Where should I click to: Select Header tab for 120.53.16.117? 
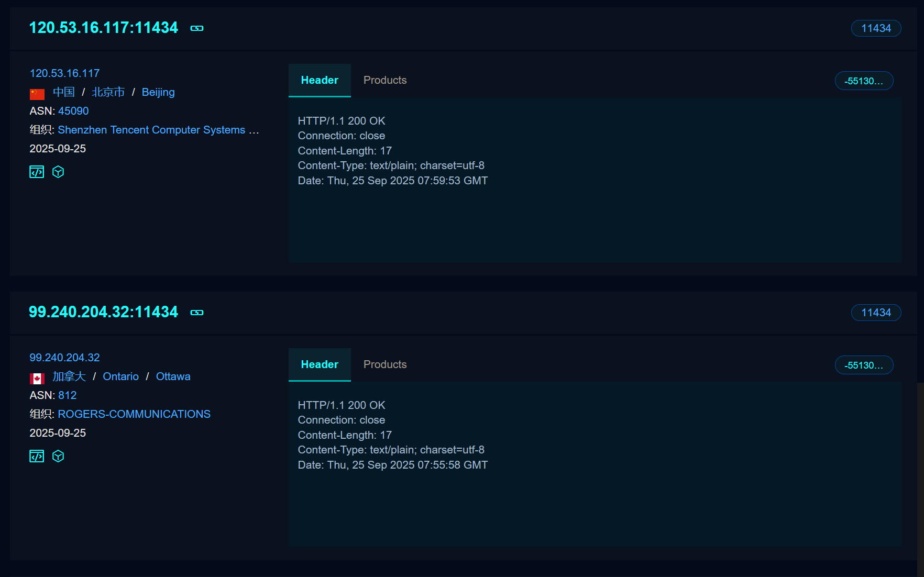[320, 80]
